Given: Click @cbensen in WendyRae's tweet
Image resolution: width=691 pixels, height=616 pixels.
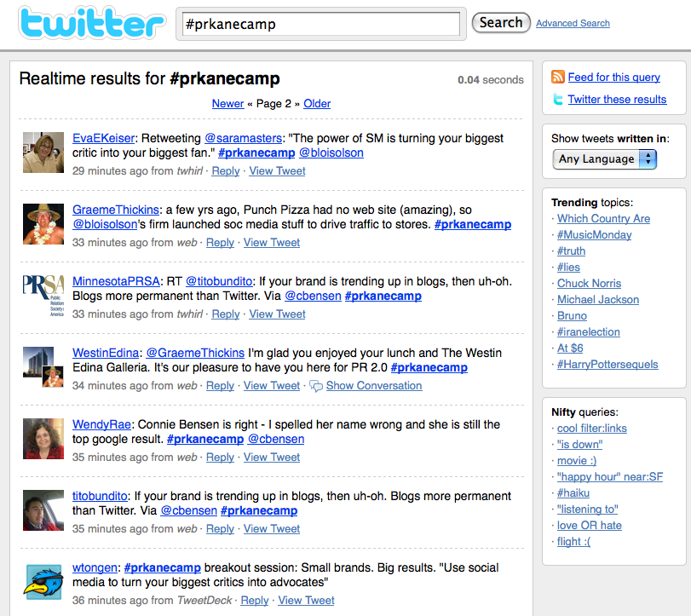Looking at the screenshot, I should (x=276, y=439).
